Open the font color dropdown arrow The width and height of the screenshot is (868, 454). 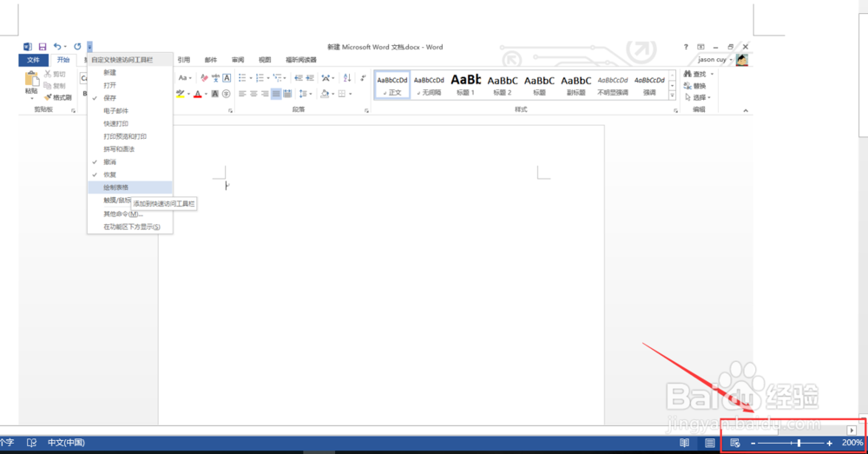[x=206, y=94]
